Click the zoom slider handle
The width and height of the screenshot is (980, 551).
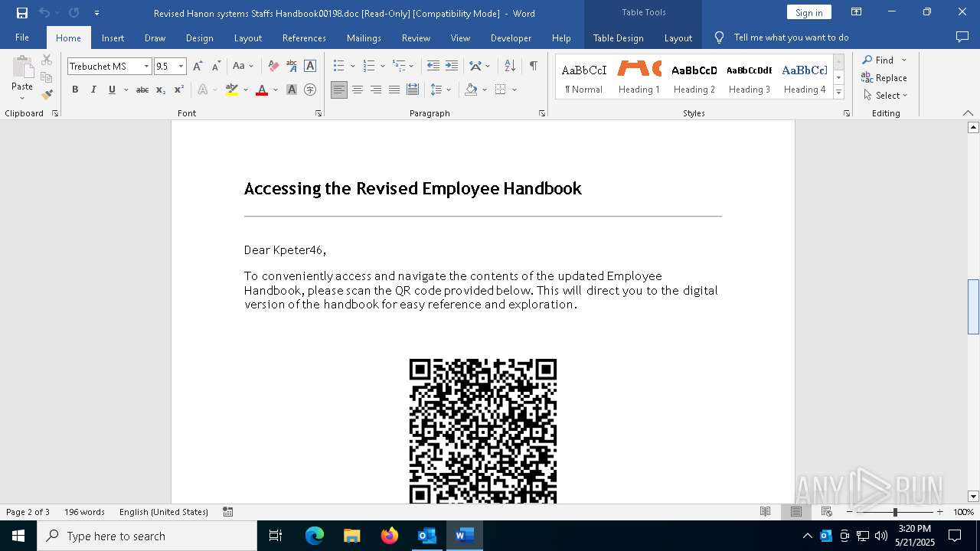coord(895,512)
